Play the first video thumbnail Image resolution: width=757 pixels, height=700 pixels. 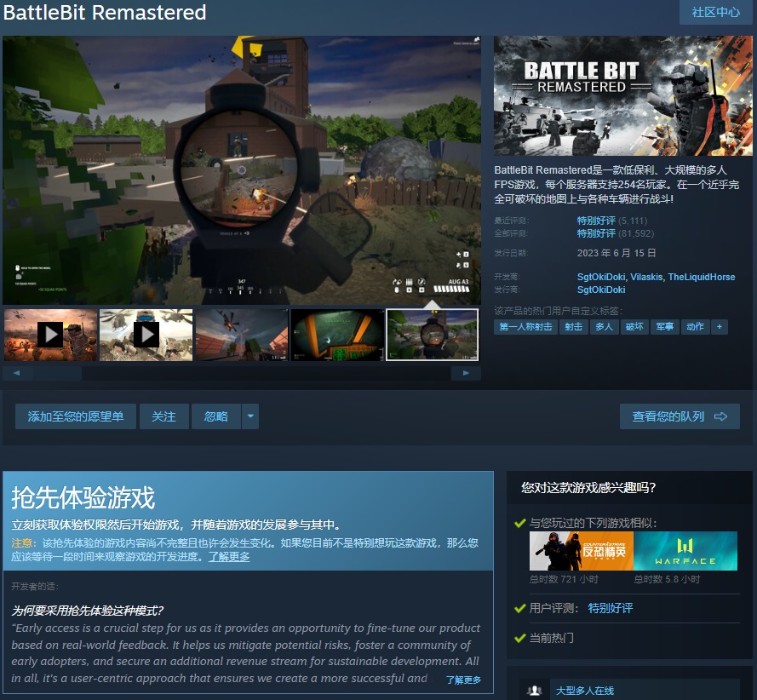tap(50, 335)
